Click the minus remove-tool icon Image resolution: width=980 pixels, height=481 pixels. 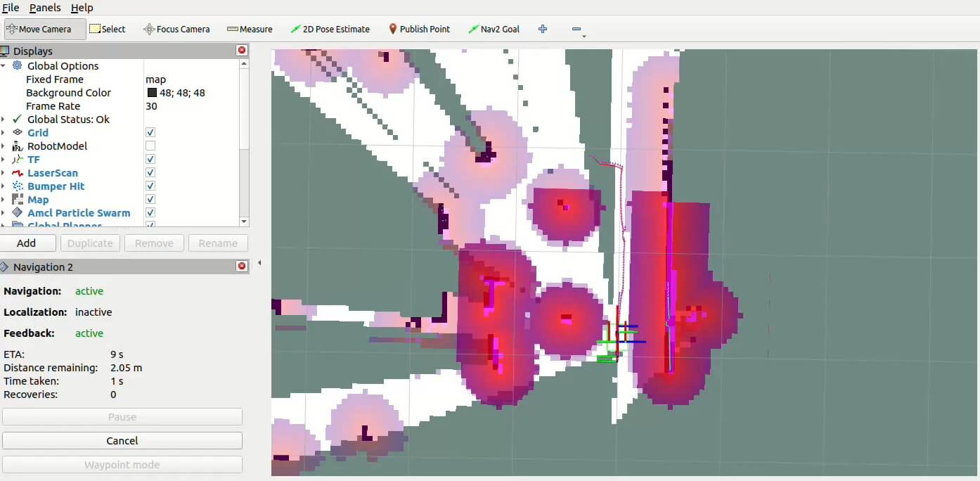[x=576, y=29]
